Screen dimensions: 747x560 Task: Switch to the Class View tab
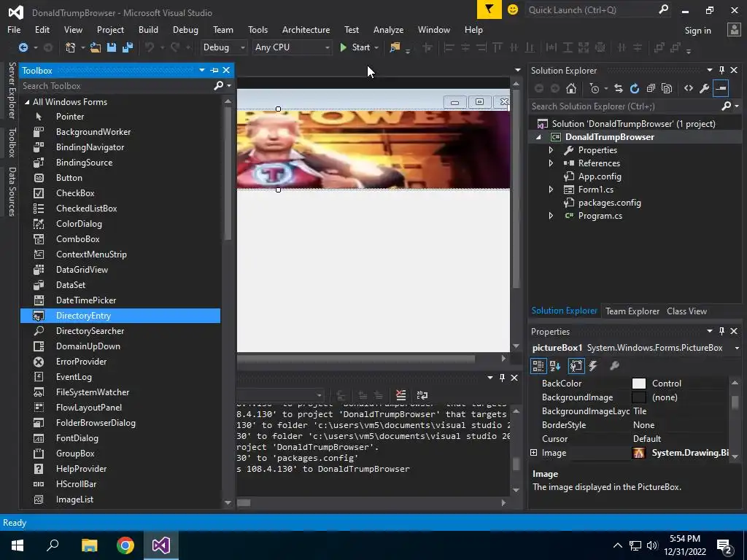[x=686, y=311]
